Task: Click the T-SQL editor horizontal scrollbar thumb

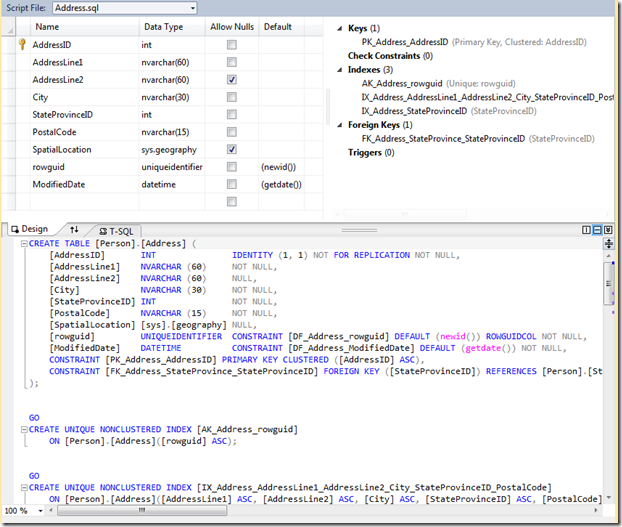Action: click(142, 511)
